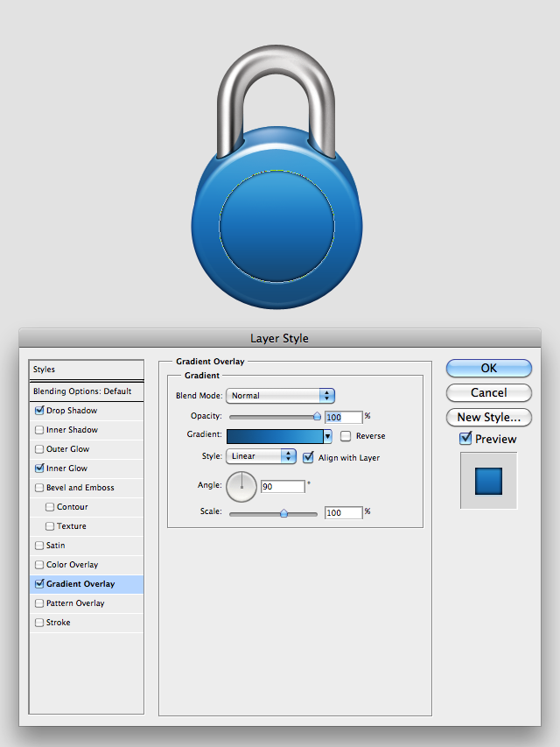Check the Contour checkbox

(50, 507)
